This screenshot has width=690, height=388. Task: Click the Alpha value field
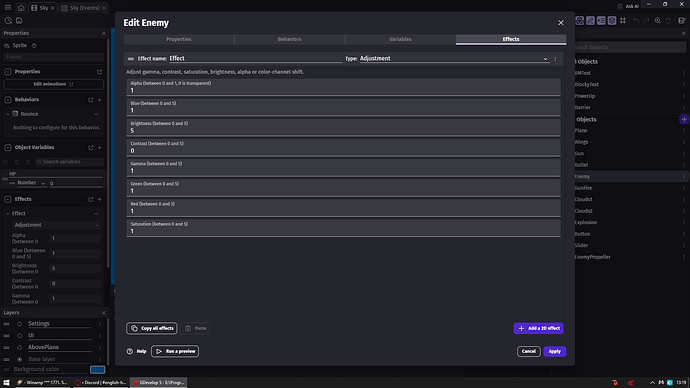coord(343,88)
